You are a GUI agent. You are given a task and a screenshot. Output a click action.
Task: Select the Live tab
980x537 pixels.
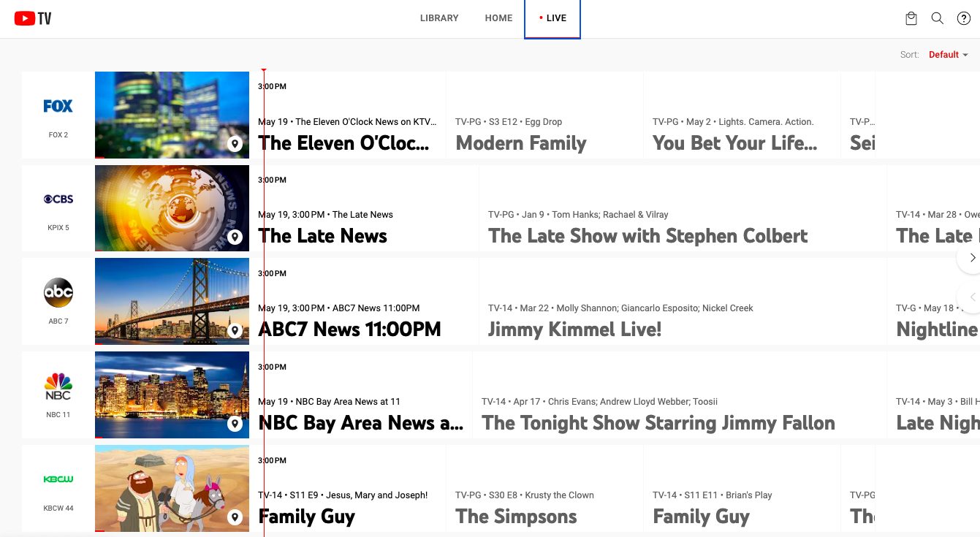pyautogui.click(x=552, y=18)
